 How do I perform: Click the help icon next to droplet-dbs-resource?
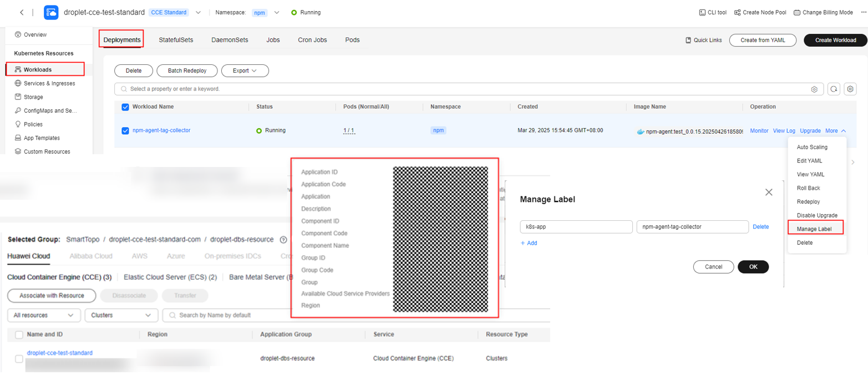pos(283,240)
